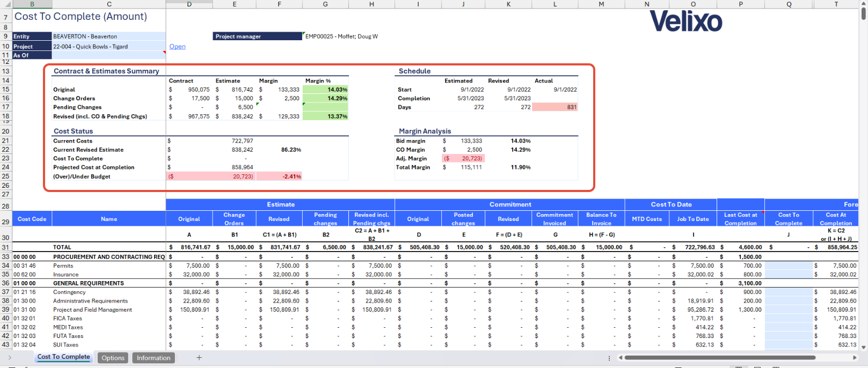Select column H header
The width and height of the screenshot is (868, 368).
371,4
